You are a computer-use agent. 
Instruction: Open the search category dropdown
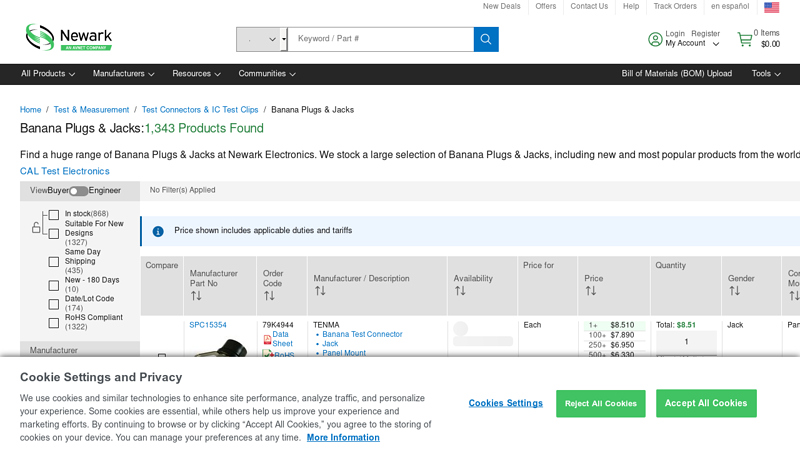(x=261, y=39)
